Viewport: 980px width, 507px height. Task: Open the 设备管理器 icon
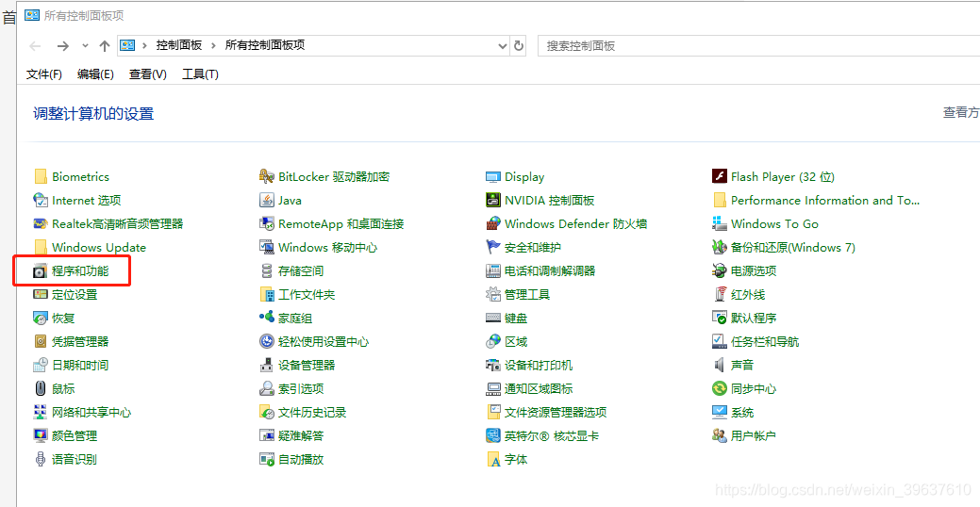[x=267, y=365]
